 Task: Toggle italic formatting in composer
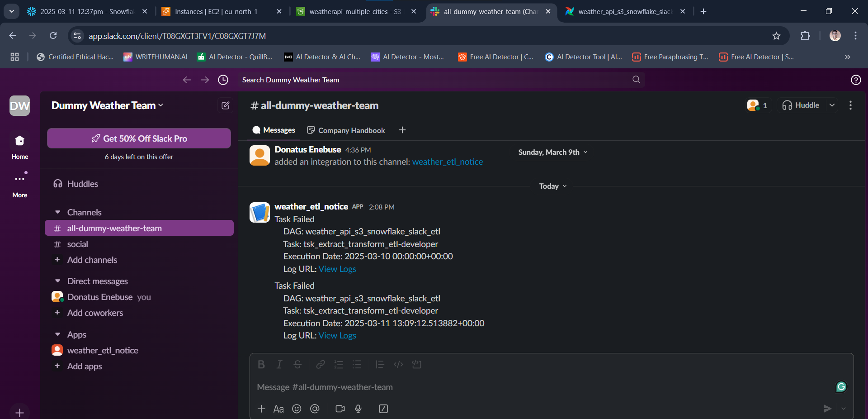click(279, 365)
